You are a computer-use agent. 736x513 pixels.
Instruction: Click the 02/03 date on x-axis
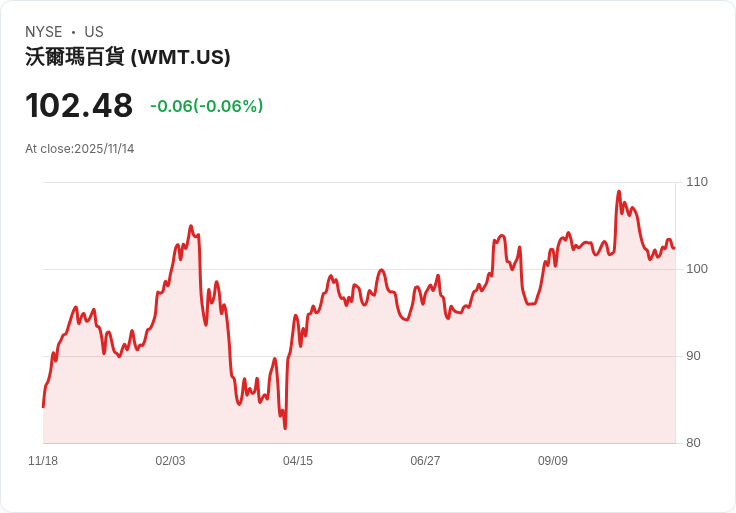(x=170, y=461)
